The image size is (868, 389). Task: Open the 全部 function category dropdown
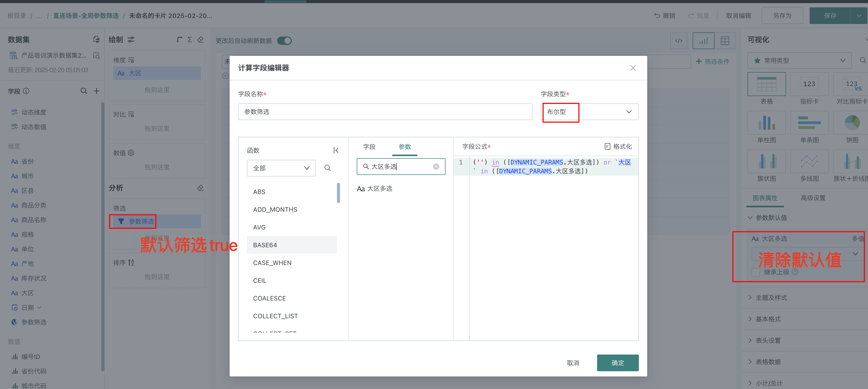(281, 168)
